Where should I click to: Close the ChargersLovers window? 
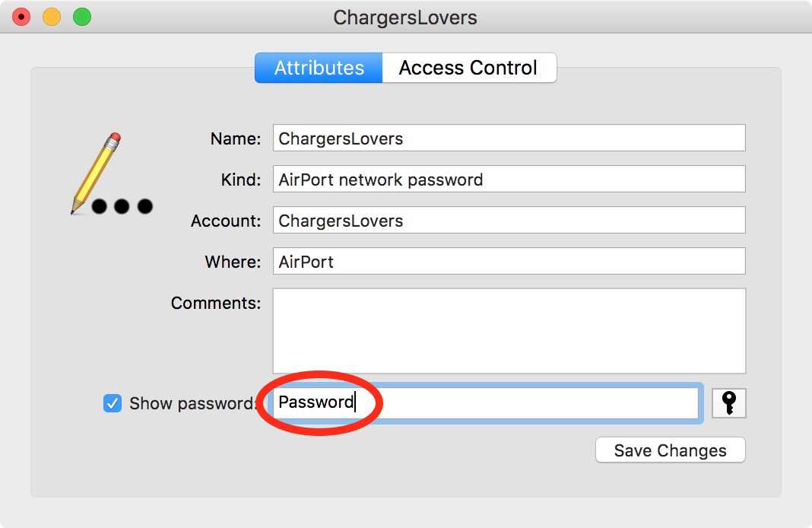(x=21, y=17)
